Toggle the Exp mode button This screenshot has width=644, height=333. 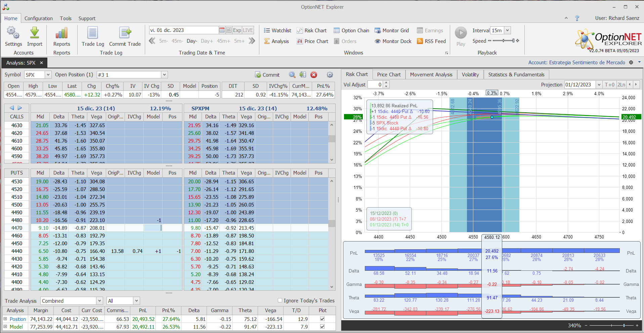coord(237,30)
